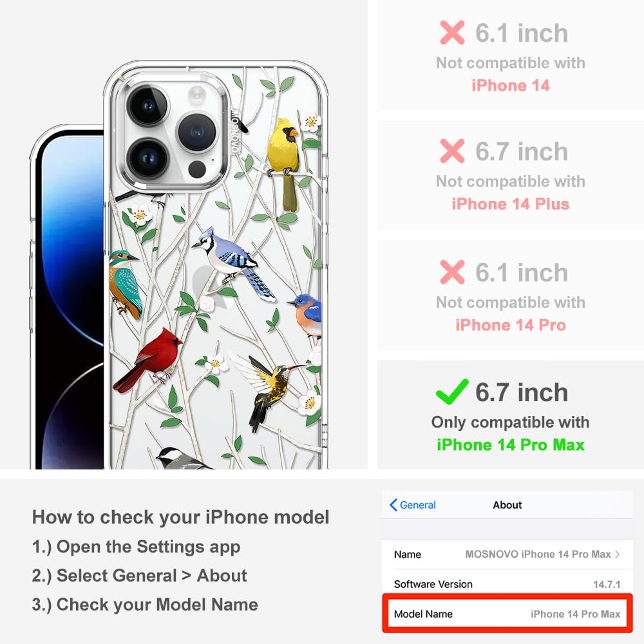Viewport: 644px width, 644px height.
Task: Click the MOSNOVO logo beside the camera
Action: click(235, 131)
